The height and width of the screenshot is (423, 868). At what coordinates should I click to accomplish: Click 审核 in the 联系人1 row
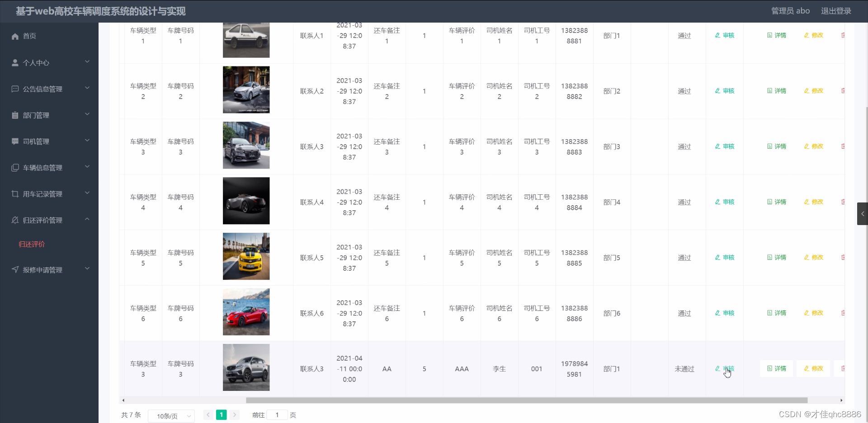pos(725,35)
